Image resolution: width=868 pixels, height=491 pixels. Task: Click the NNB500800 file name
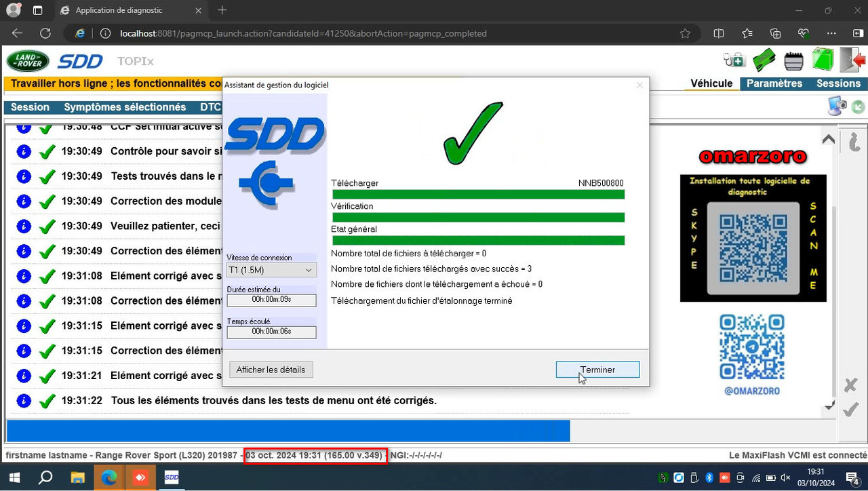[601, 183]
